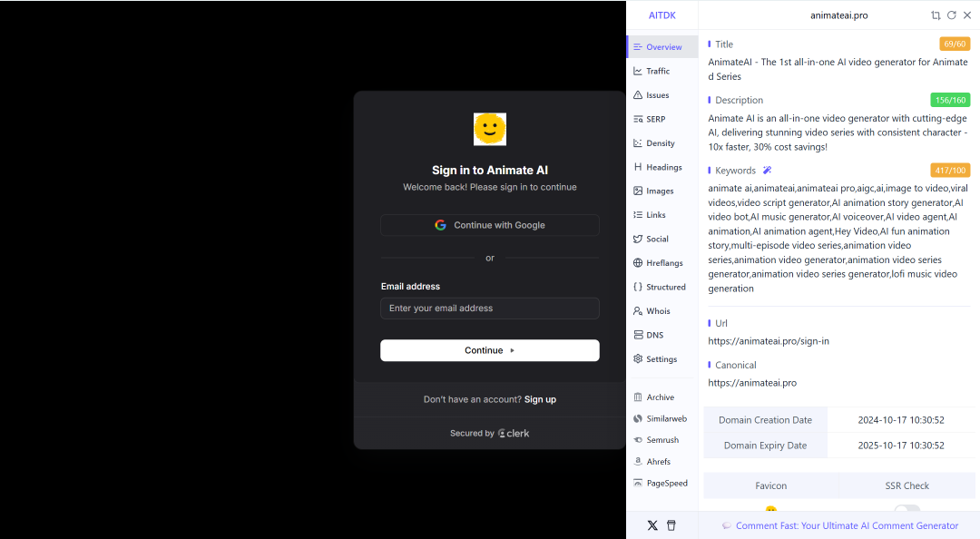Screen dimensions: 980x539
Task: Click the description text paragraph
Action: [838, 132]
